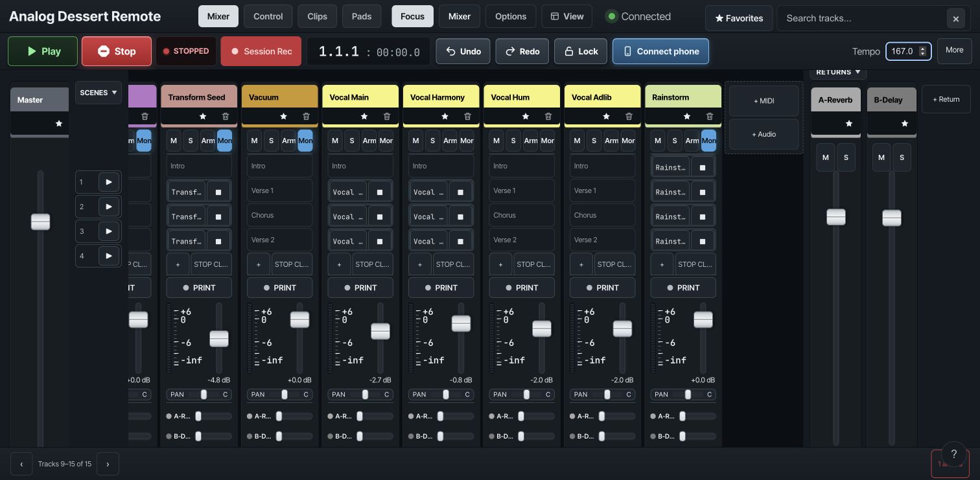Start Session Rec
Viewport: 980px width, 480px height.
click(x=261, y=51)
